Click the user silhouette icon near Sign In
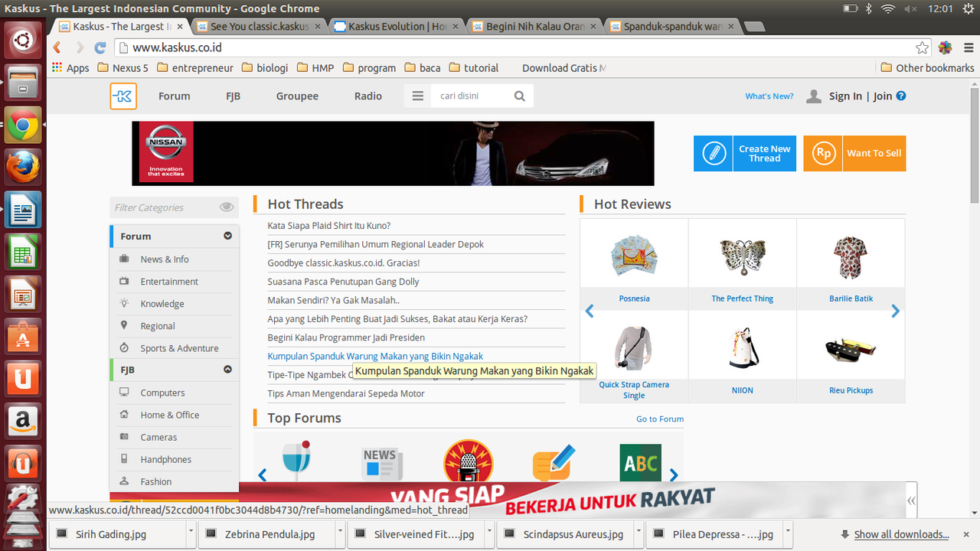The image size is (980, 551). click(x=814, y=96)
